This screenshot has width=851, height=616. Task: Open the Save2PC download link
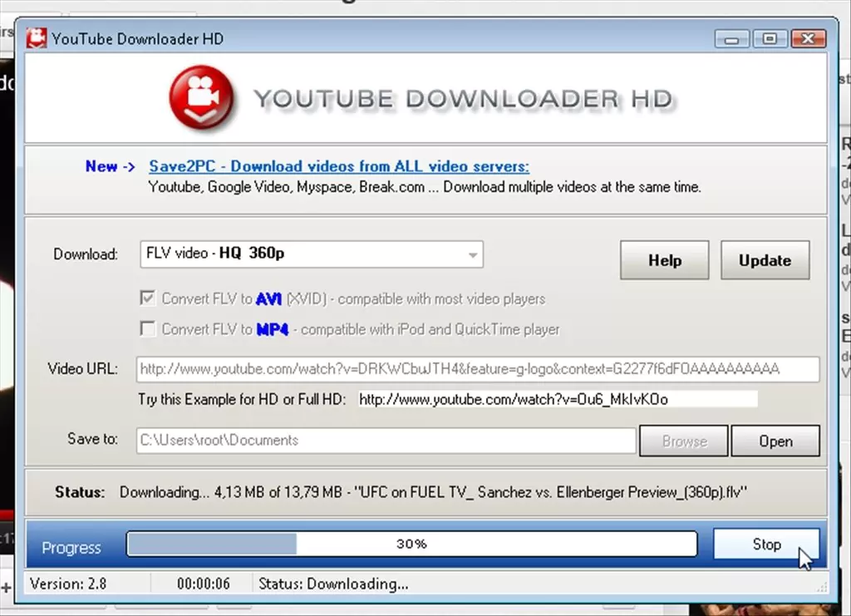(338, 166)
